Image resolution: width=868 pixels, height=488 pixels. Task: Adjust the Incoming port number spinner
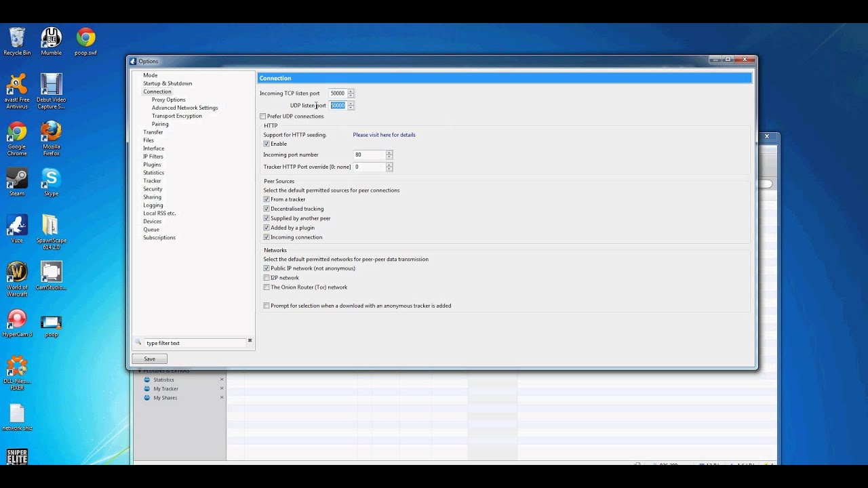coord(389,155)
